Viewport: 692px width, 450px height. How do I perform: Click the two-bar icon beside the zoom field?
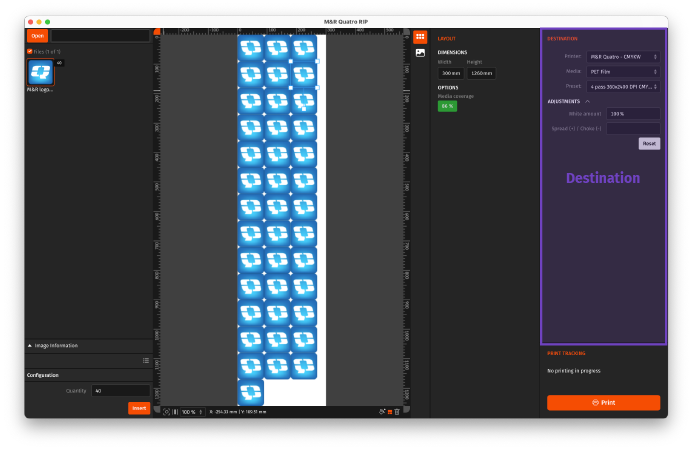click(x=176, y=411)
